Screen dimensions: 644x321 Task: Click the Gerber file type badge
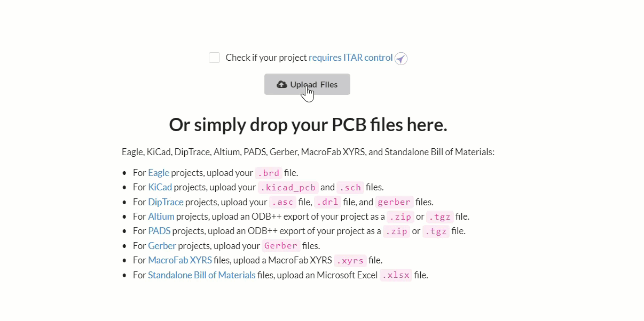280,245
